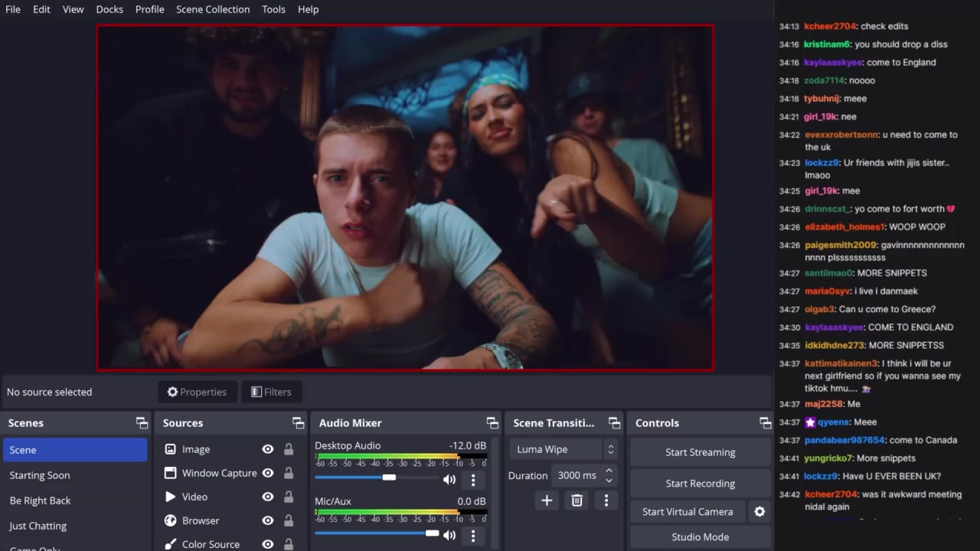Toggle lock on the Video source

point(289,497)
